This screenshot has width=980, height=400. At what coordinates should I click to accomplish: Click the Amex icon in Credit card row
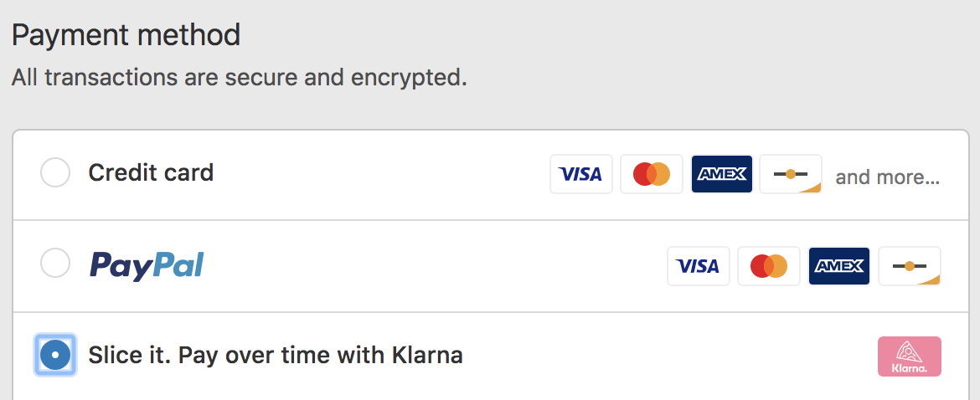click(722, 174)
